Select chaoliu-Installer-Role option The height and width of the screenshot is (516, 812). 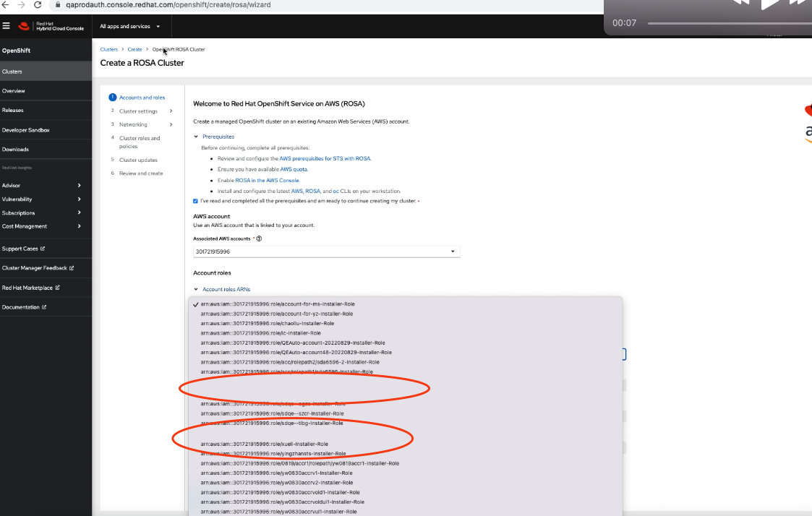click(x=406, y=324)
